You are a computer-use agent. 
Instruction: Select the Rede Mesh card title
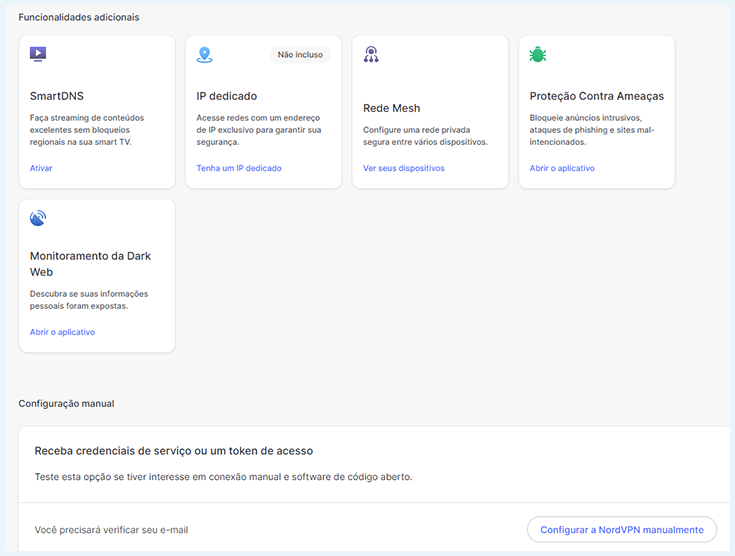click(391, 108)
